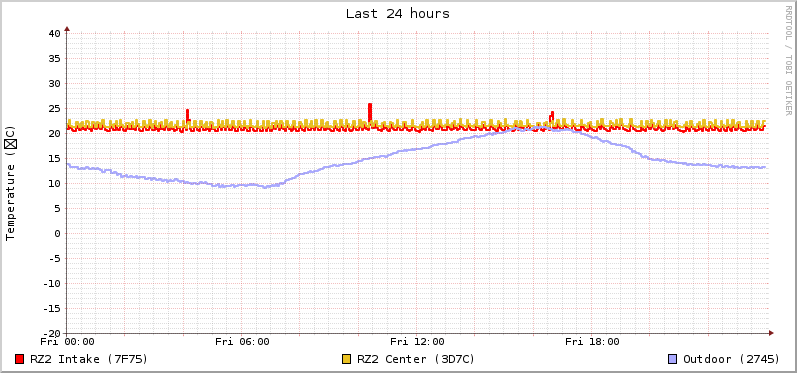Viewport: 797px width, 373px height.
Task: Click the y-axis arrowhead at the top
Action: [67, 29]
